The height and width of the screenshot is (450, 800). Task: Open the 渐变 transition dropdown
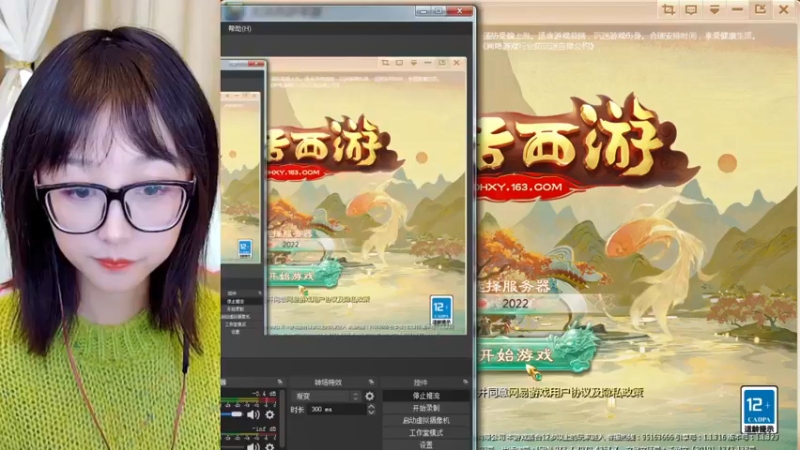click(x=327, y=396)
